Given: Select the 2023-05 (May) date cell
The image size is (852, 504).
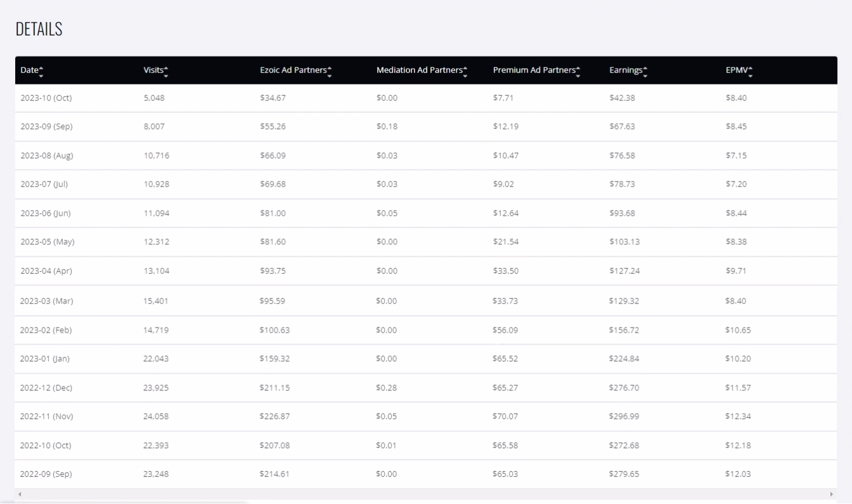Looking at the screenshot, I should point(48,242).
